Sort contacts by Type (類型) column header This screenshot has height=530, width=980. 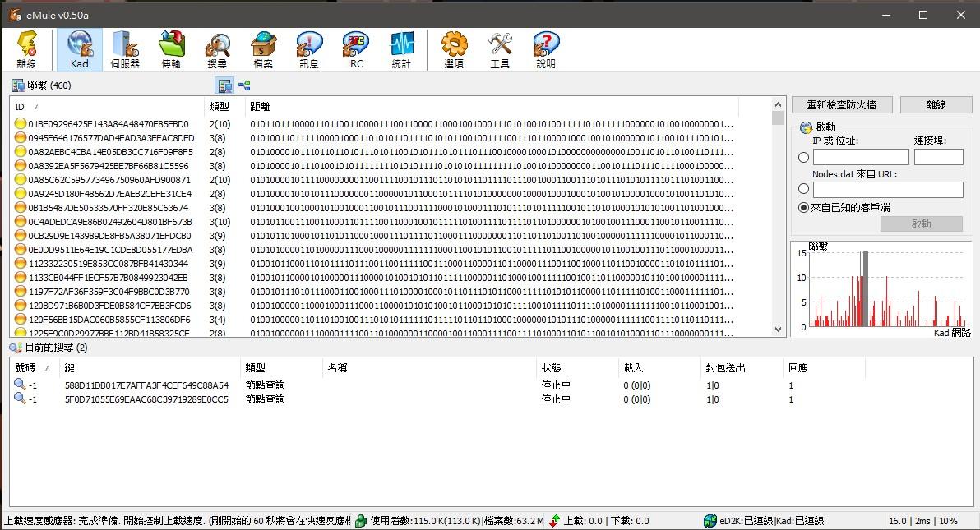coord(224,107)
